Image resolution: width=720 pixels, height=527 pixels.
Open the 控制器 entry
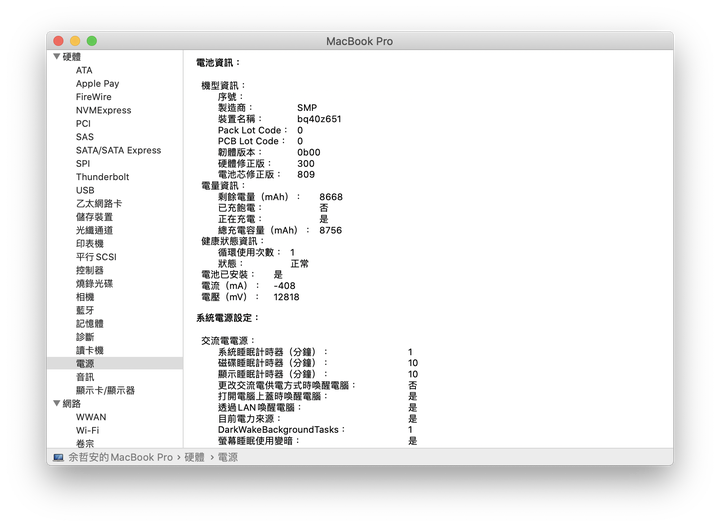[x=90, y=270]
